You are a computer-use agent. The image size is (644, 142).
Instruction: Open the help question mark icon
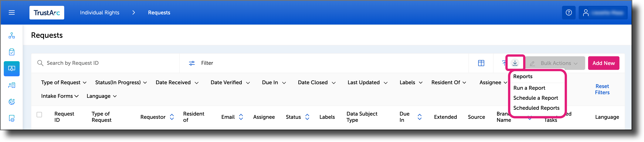pos(569,12)
